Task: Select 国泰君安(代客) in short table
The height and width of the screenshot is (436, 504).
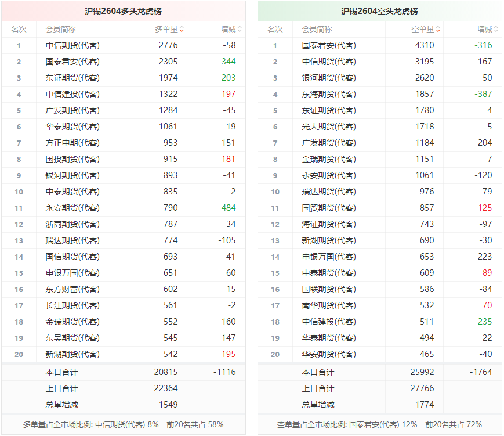Action: 329,45
